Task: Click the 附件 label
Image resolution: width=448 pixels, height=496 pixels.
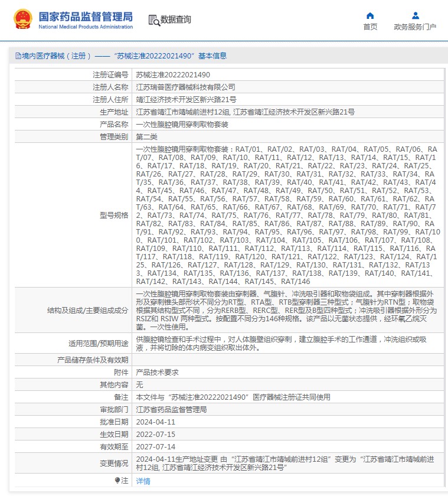Action: coord(121,373)
